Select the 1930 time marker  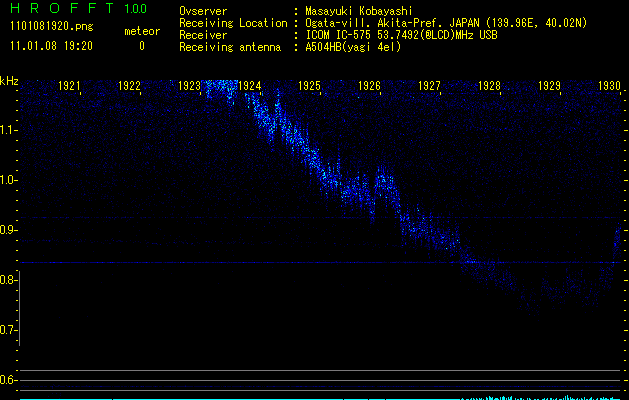(610, 87)
